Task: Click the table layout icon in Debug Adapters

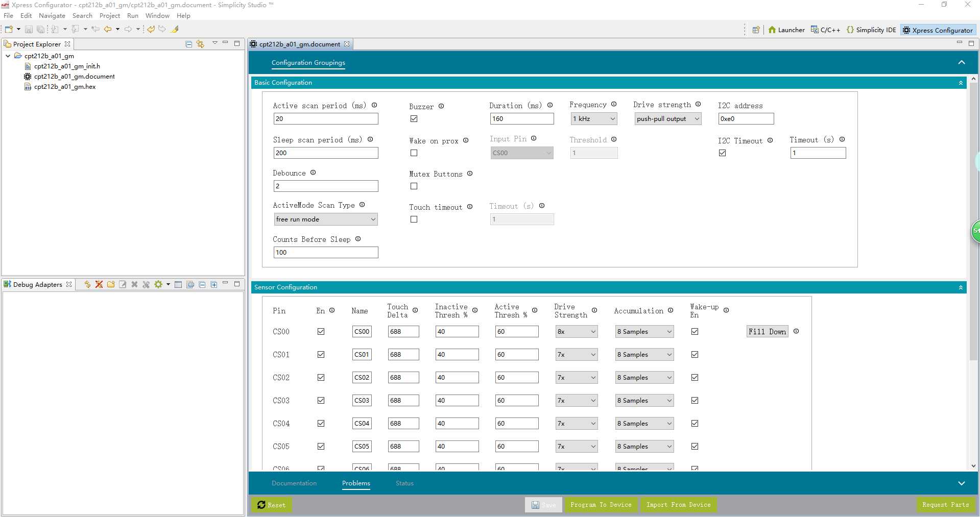Action: coord(178,284)
